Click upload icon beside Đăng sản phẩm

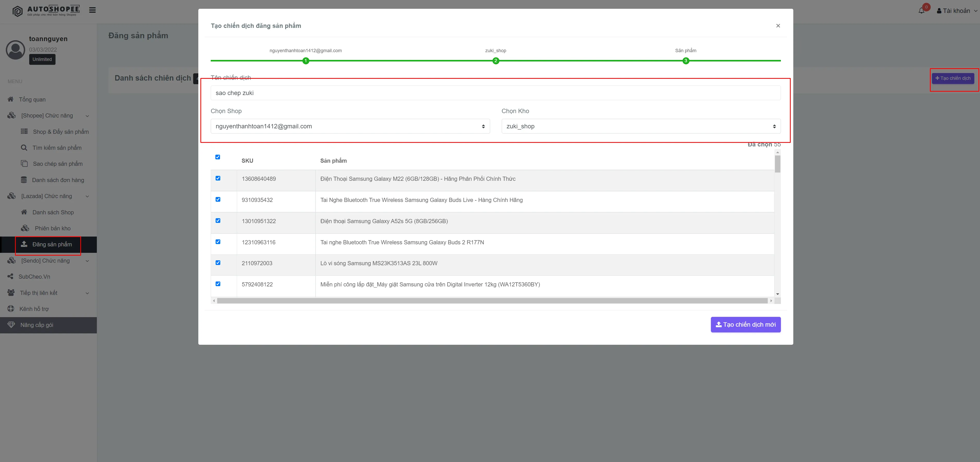pos(24,244)
